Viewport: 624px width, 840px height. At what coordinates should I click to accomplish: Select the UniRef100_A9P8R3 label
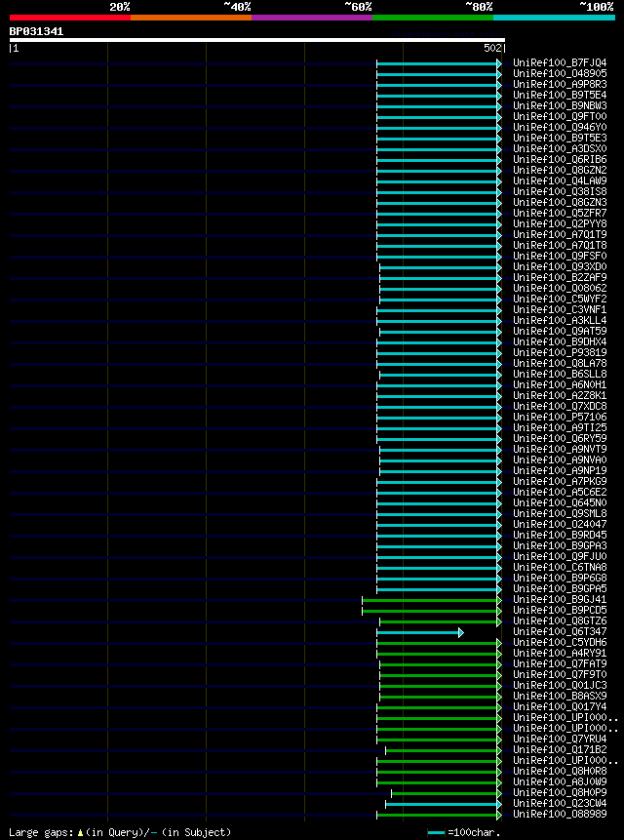(x=560, y=85)
